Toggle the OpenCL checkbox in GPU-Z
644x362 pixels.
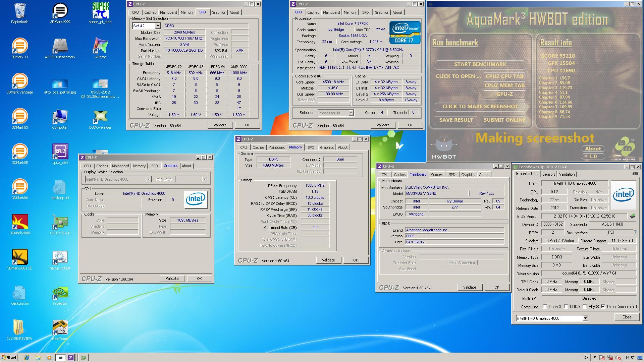point(545,307)
